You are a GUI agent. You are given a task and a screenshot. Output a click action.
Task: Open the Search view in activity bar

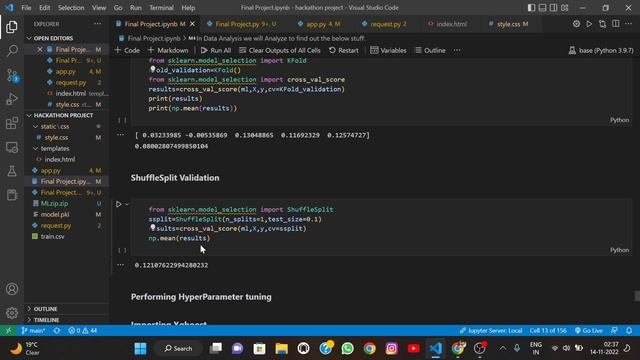[x=12, y=51]
